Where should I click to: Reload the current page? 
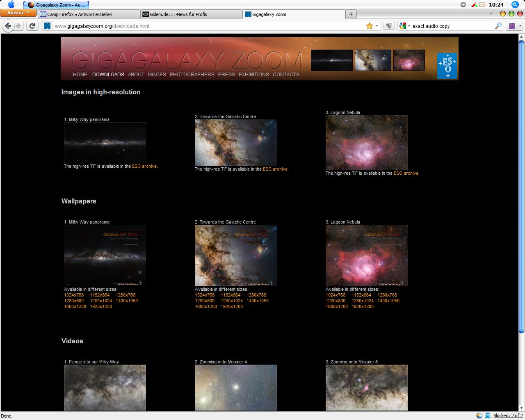(32, 26)
